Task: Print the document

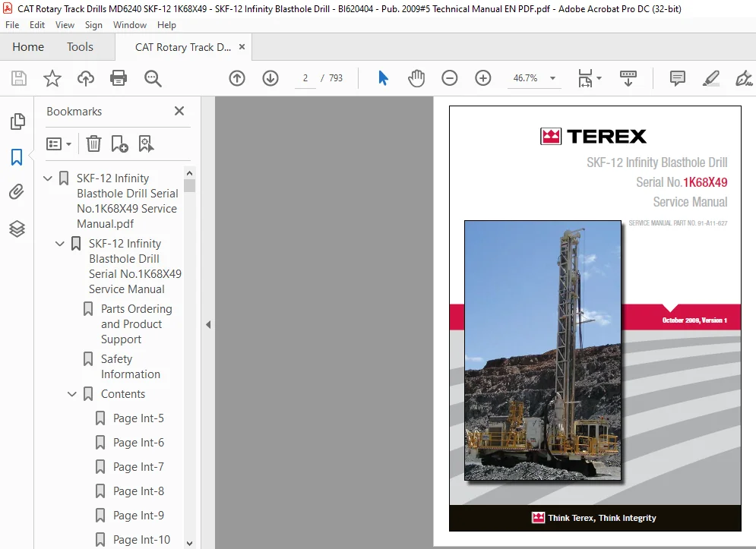Action: (119, 78)
